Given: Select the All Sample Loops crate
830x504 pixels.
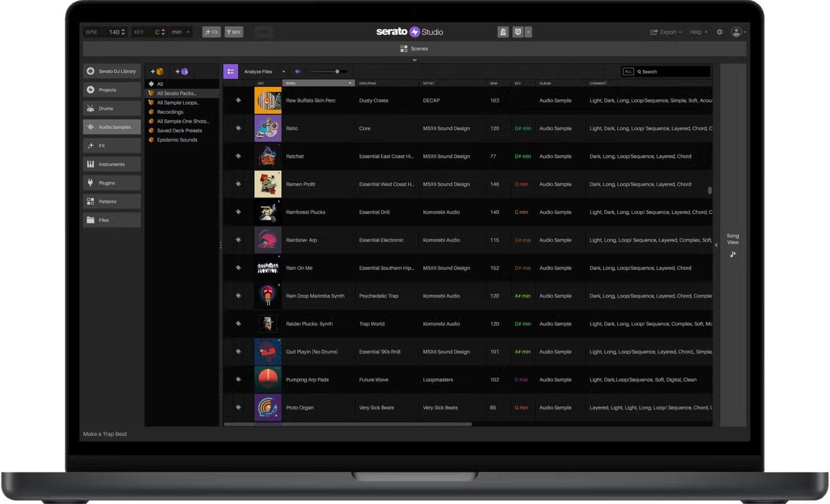Looking at the screenshot, I should point(178,102).
